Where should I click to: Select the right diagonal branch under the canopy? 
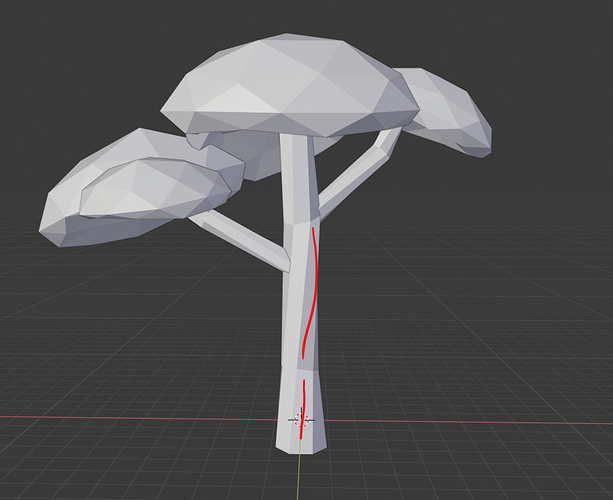[x=358, y=172]
